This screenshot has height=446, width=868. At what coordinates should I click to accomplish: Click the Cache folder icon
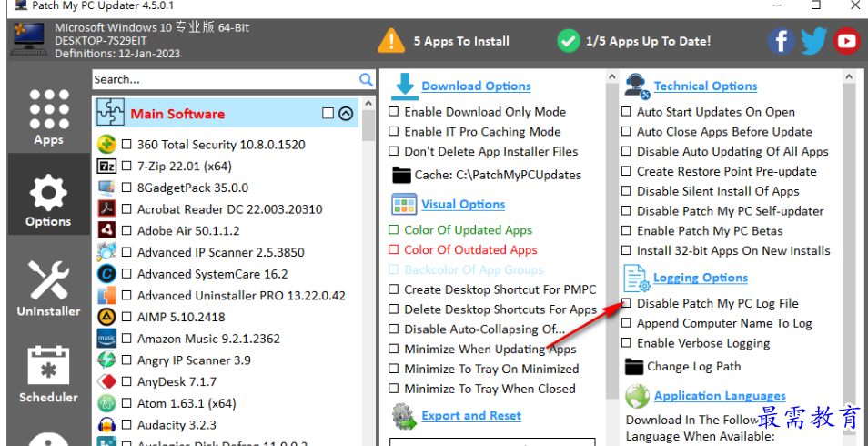(x=401, y=175)
